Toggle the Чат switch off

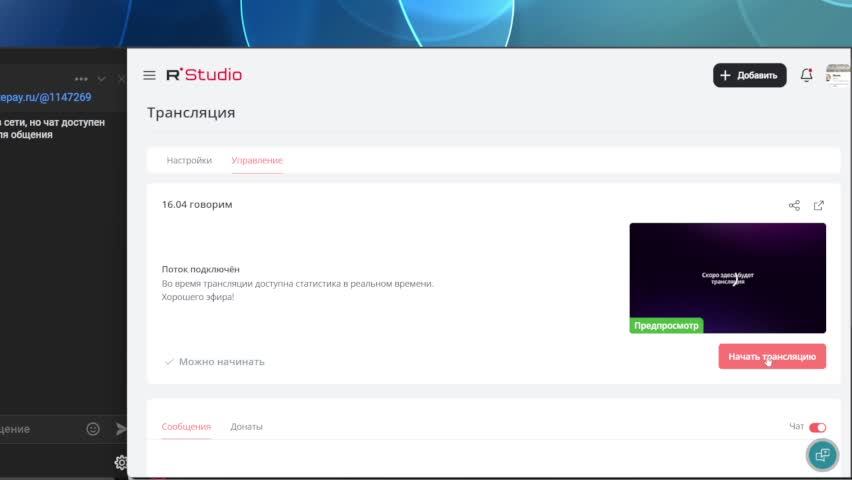[x=817, y=427]
